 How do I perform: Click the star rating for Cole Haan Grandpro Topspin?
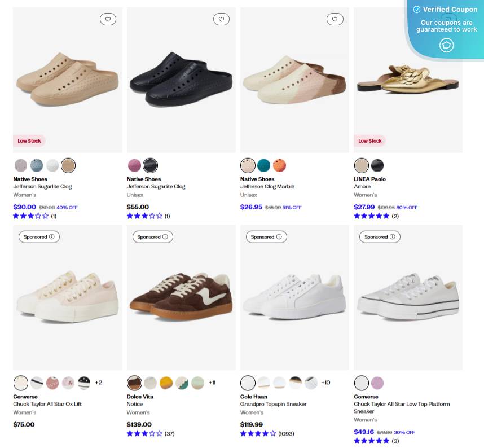(x=258, y=433)
